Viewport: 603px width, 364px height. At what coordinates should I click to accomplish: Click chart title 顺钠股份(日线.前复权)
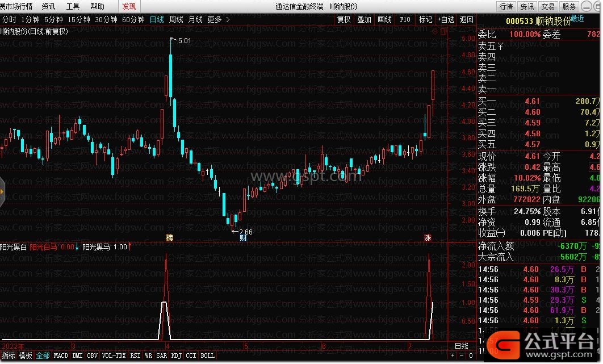point(34,32)
